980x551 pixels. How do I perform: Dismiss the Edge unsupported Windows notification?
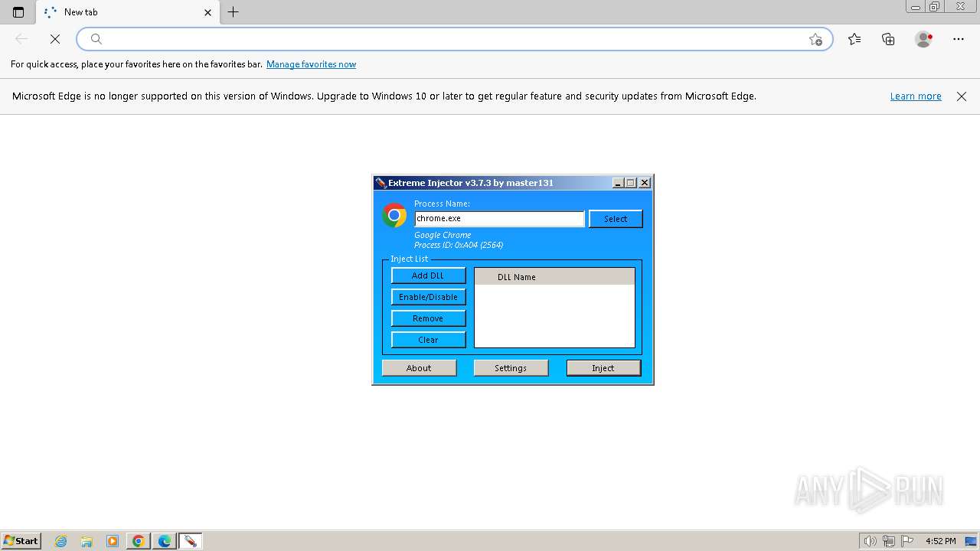point(962,96)
